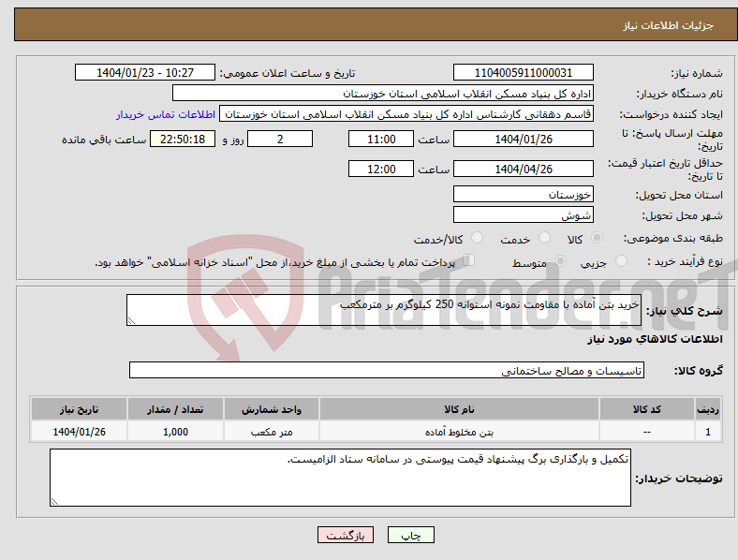Select the متوسط purchase type radio
Screen dimensions: 738x560
click(560, 261)
